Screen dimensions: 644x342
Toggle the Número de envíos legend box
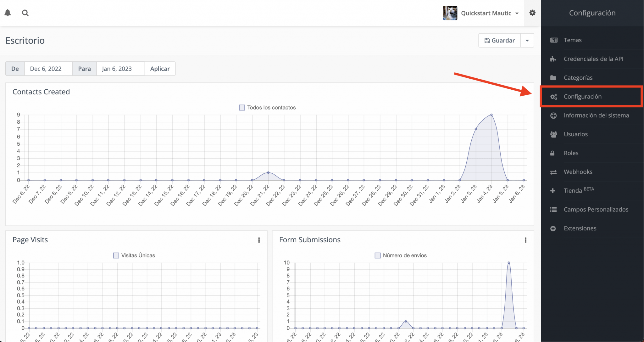coord(378,255)
